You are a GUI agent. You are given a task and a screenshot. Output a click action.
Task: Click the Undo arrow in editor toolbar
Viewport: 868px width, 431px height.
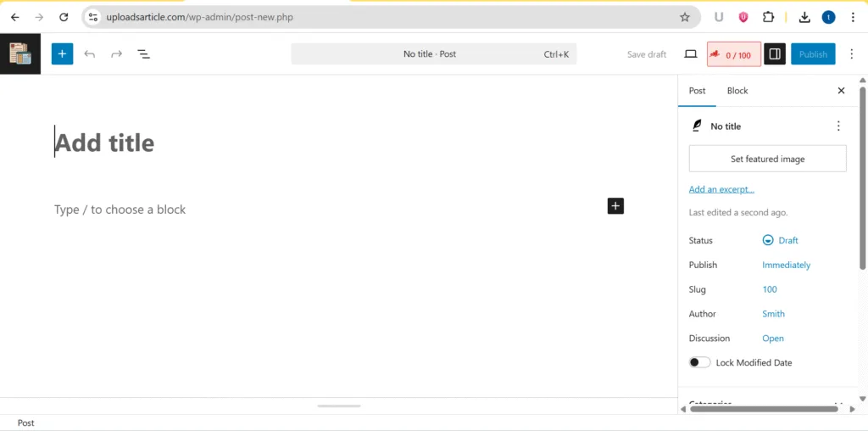(90, 53)
